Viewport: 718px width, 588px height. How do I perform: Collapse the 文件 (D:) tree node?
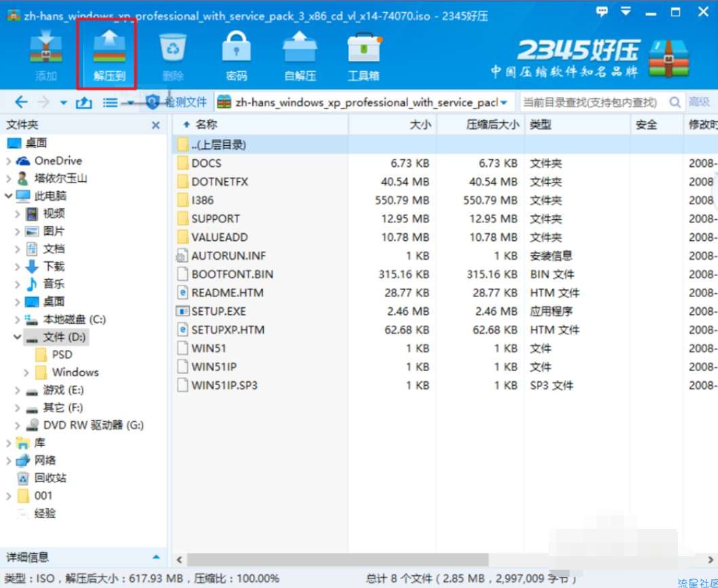point(18,337)
